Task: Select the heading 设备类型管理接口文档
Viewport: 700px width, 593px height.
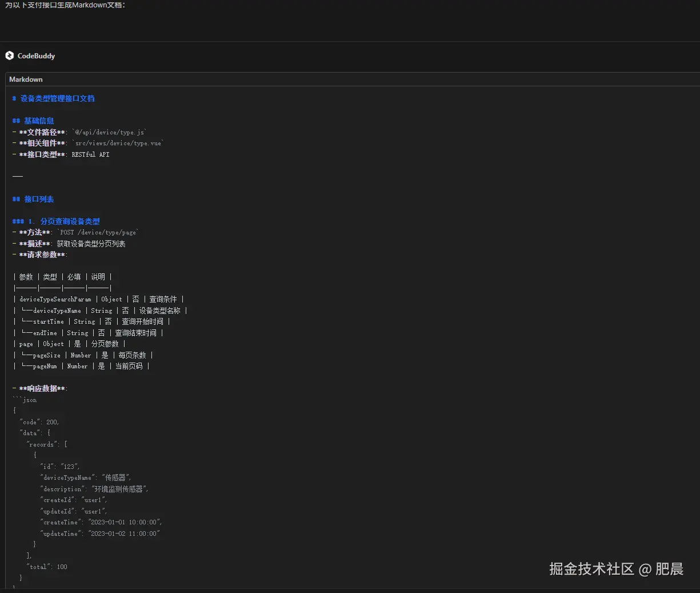Action: (x=54, y=98)
